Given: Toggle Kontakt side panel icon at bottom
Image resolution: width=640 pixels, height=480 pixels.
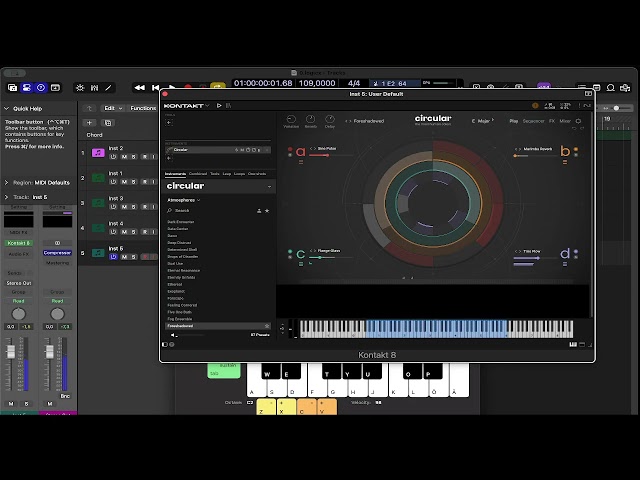Looking at the screenshot, I should [164, 344].
